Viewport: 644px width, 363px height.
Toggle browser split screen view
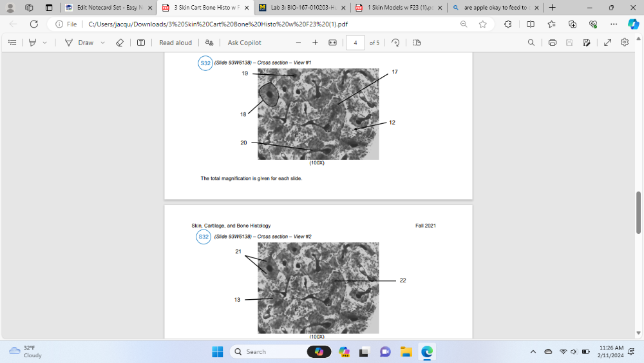pyautogui.click(x=530, y=24)
